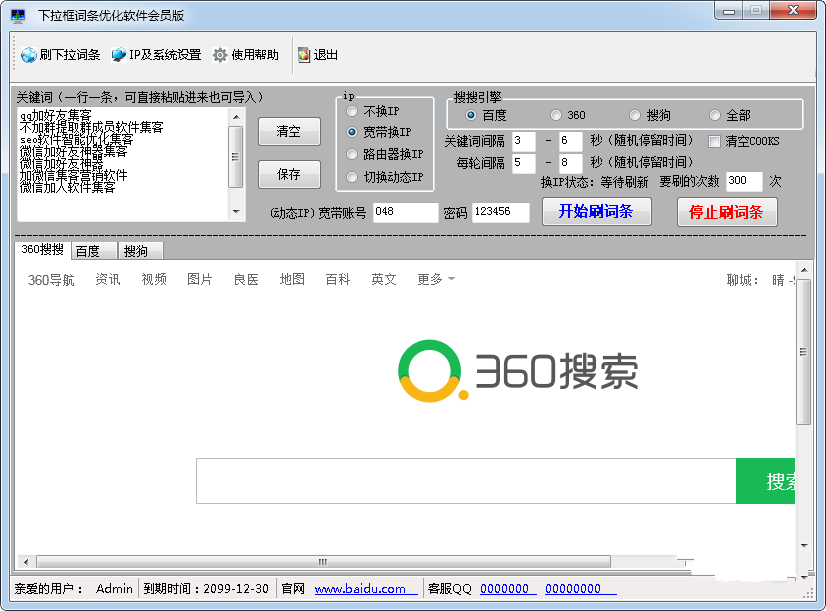The width and height of the screenshot is (826, 611).
Task: Click 宽带账号 input field
Action: click(405, 212)
